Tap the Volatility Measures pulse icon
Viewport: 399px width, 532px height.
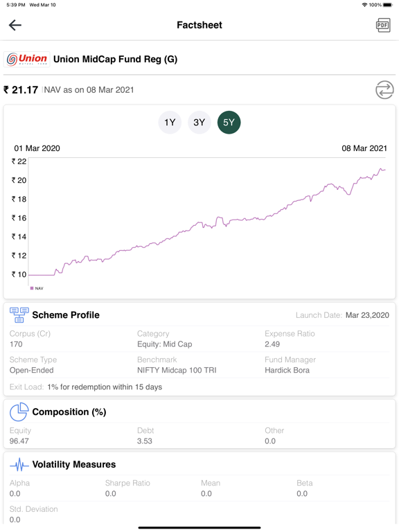[19, 465]
